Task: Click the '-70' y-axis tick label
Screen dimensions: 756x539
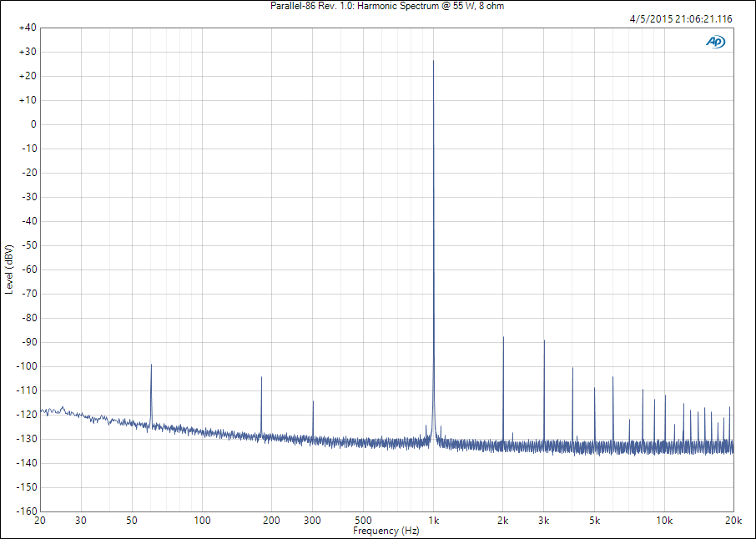Action: point(29,294)
